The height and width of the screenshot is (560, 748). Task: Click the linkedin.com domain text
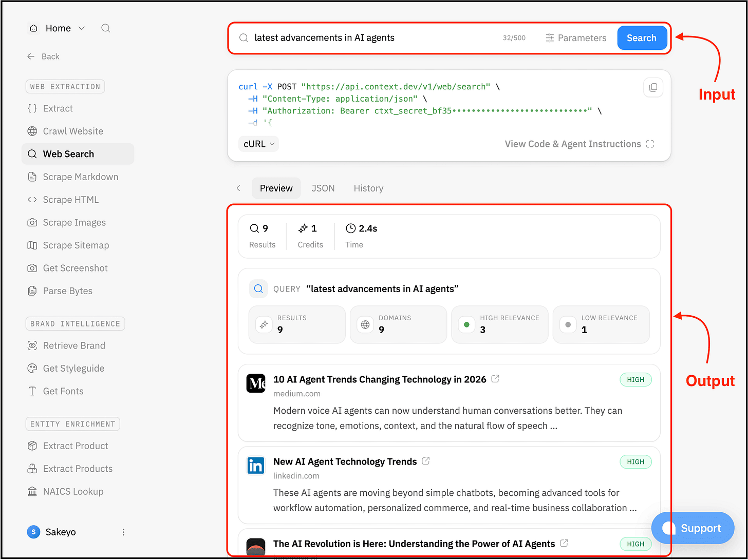[x=296, y=476]
